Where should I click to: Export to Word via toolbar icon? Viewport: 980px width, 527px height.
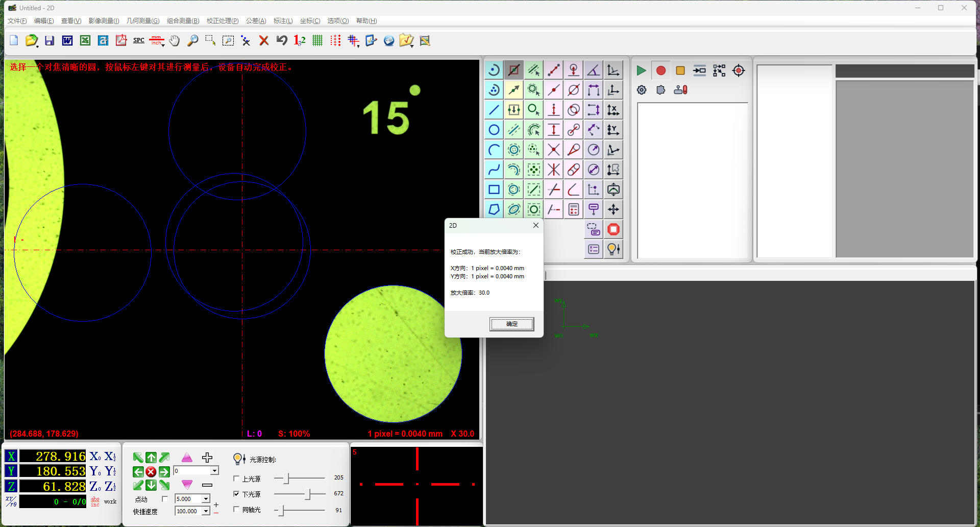coord(67,40)
